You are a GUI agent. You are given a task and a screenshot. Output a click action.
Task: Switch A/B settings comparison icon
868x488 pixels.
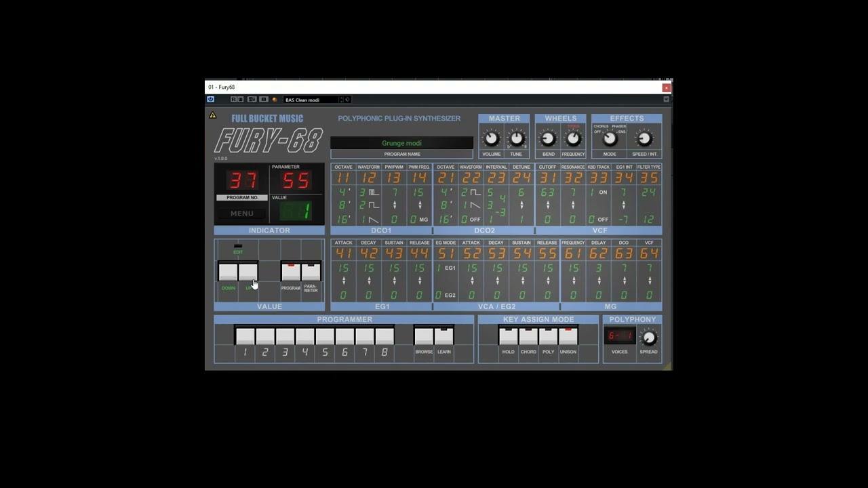pos(252,100)
